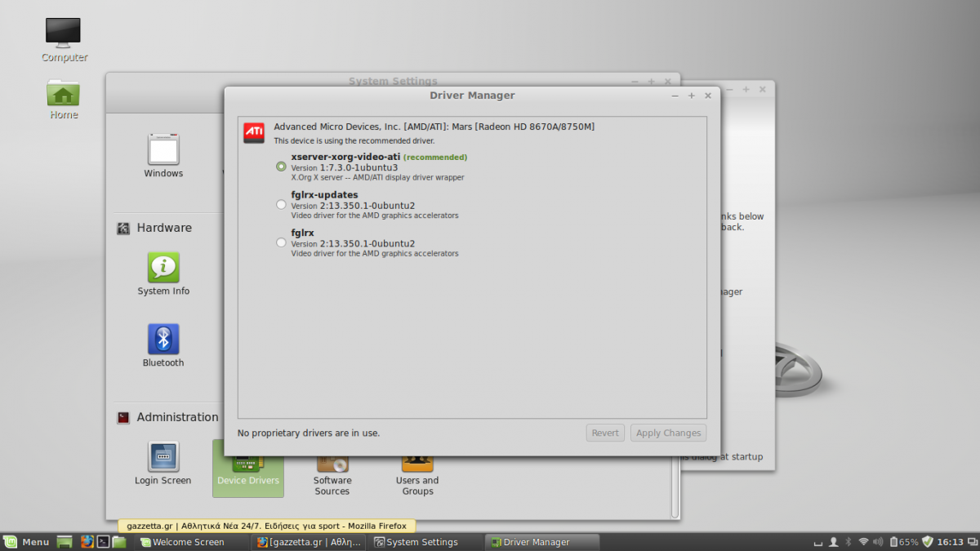Screen dimensions: 980x551
Task: Click the window list icon at panel end
Action: 971,542
